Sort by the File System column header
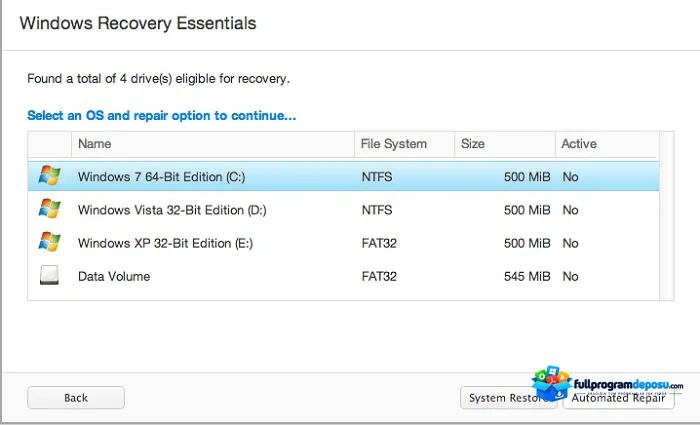 404,144
